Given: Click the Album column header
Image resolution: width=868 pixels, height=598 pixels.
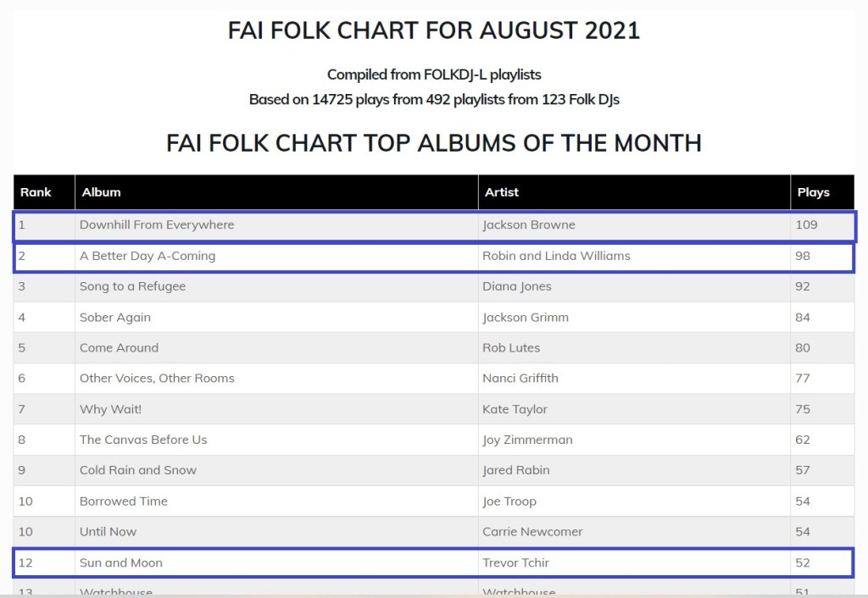Looking at the screenshot, I should (102, 192).
